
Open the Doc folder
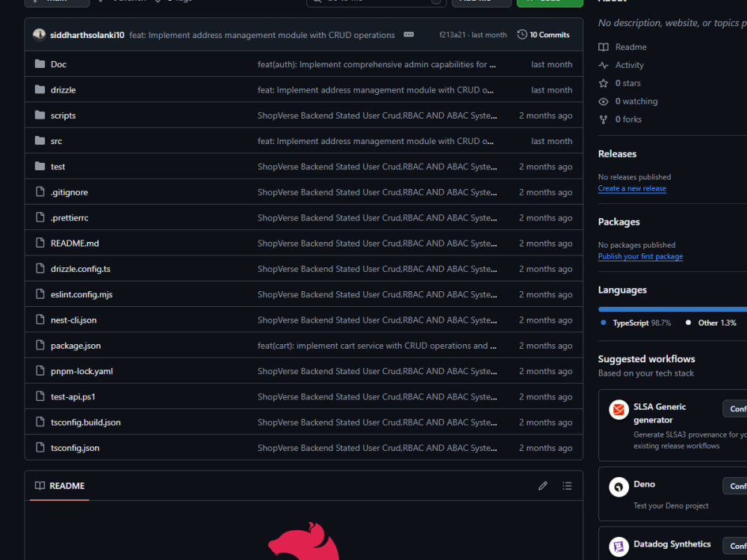click(58, 64)
